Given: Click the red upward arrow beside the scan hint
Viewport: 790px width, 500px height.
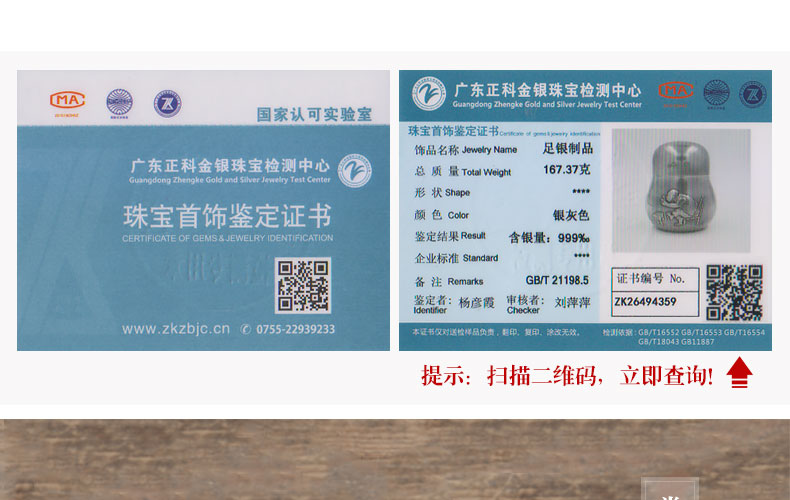Looking at the screenshot, I should pyautogui.click(x=740, y=372).
